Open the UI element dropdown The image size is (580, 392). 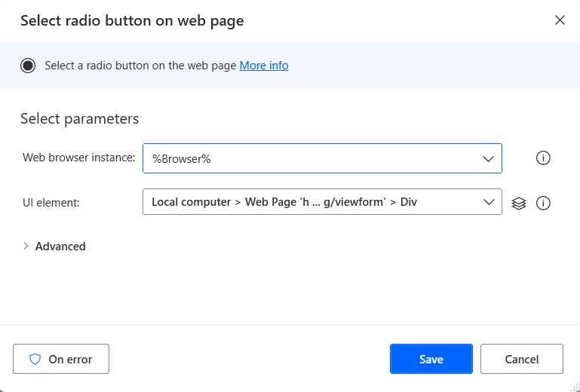(322, 202)
